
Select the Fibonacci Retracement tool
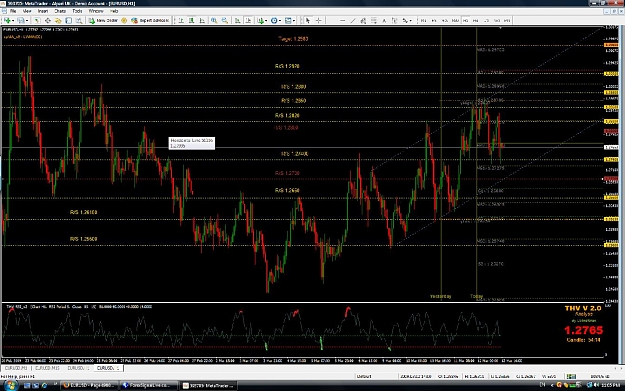coord(373,20)
